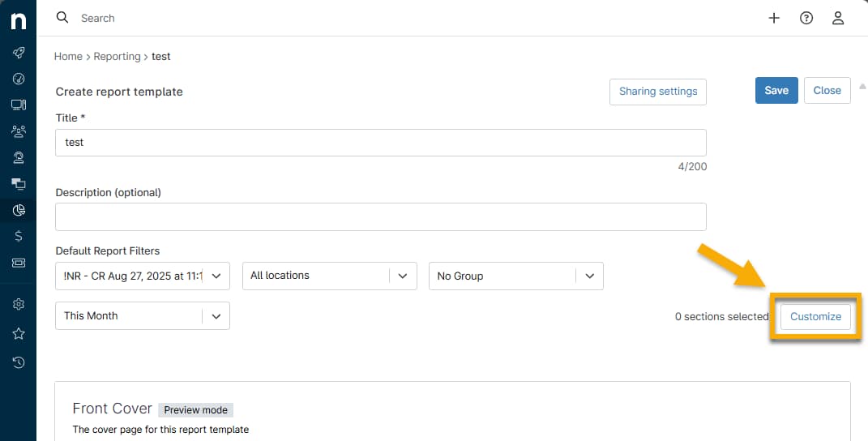Open the Devices monitor icon in sidebar
Image resolution: width=868 pixels, height=441 pixels.
tap(18, 105)
